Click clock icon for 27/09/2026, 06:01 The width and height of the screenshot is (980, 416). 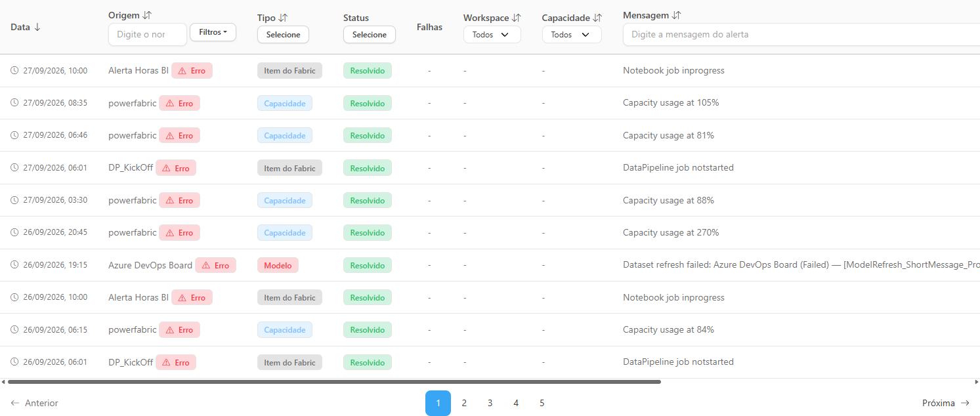(x=14, y=168)
